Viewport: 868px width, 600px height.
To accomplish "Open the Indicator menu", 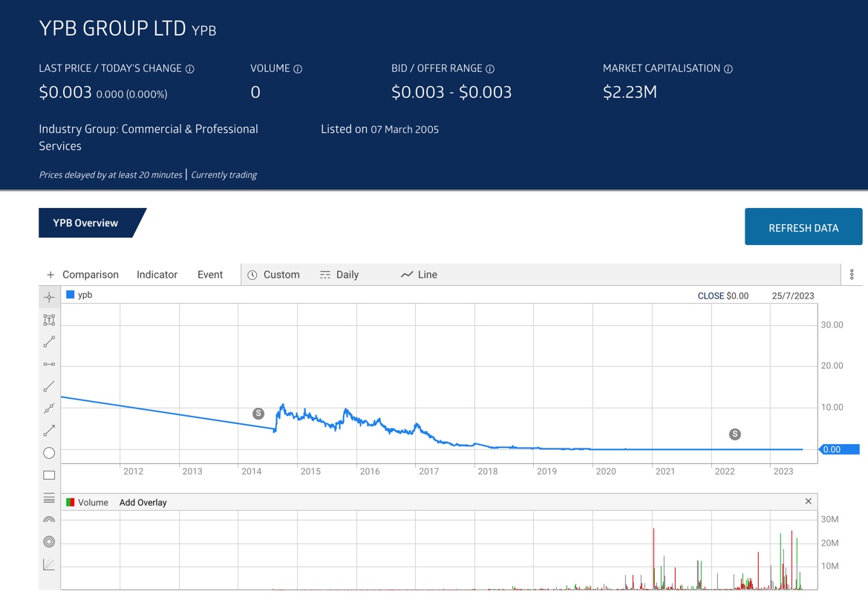I will [157, 275].
